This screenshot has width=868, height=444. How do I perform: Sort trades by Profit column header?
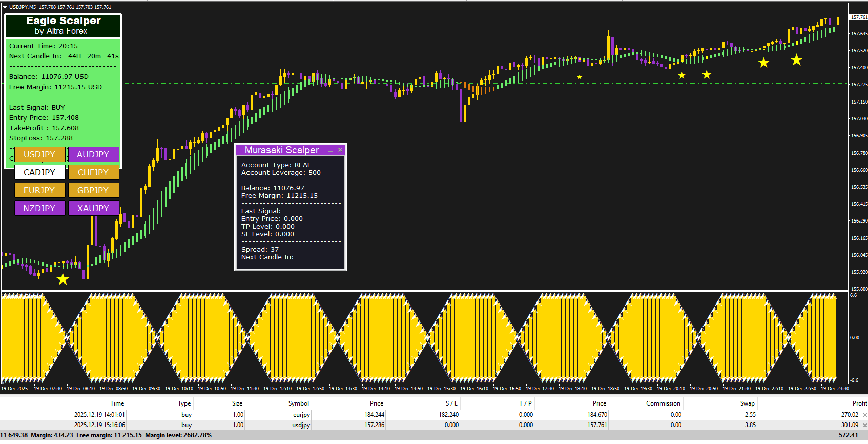point(859,403)
